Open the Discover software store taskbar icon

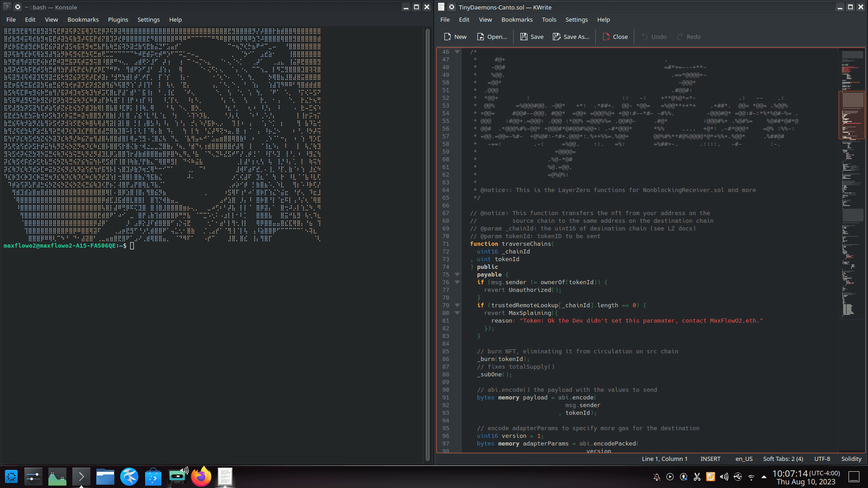tap(153, 477)
